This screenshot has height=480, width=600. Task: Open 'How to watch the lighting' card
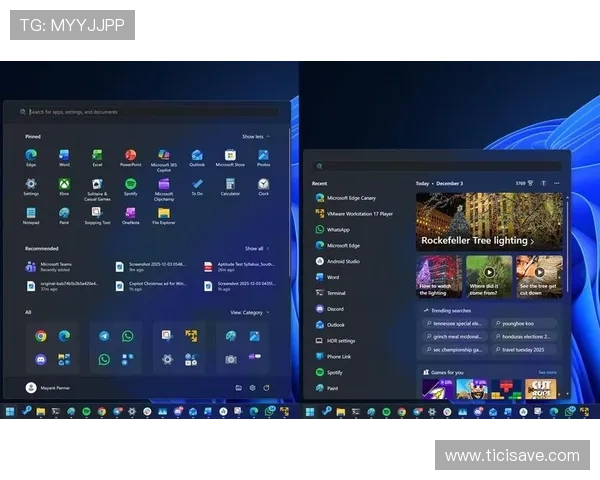(439, 277)
